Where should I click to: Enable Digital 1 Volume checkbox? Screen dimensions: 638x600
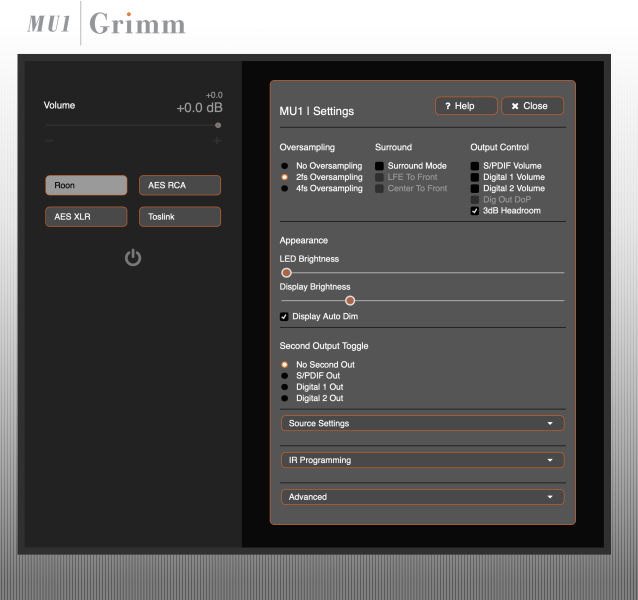point(474,177)
